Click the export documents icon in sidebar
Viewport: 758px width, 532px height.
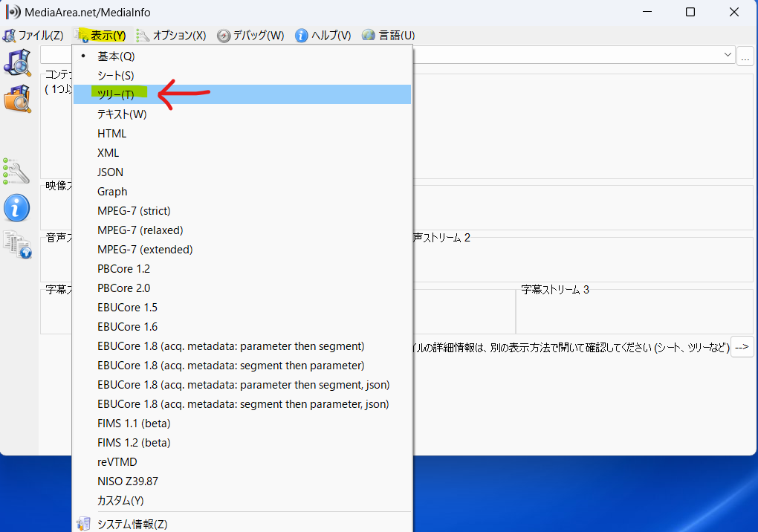coord(17,244)
